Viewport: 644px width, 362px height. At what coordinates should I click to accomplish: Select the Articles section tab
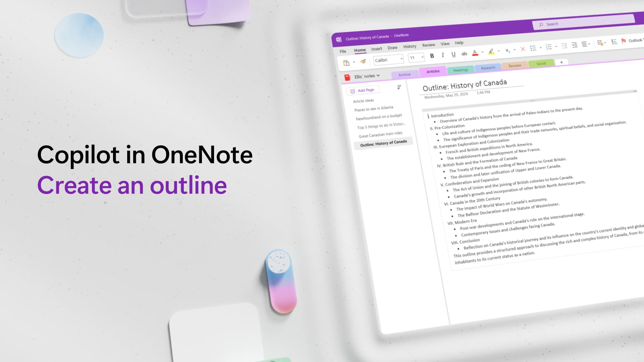[433, 70]
